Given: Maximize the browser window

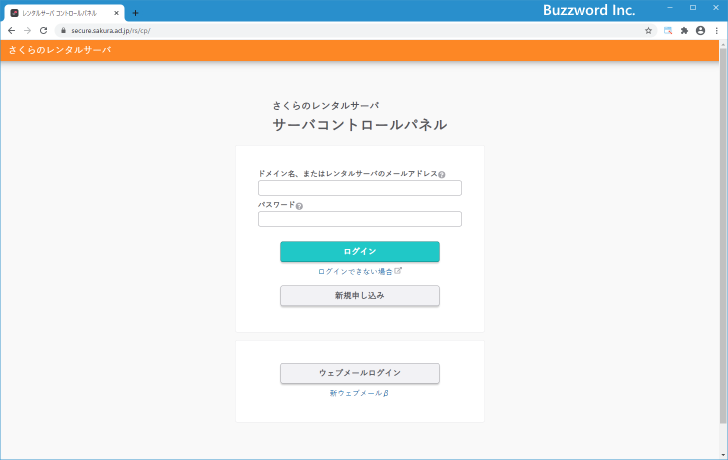Looking at the screenshot, I should tap(693, 8).
